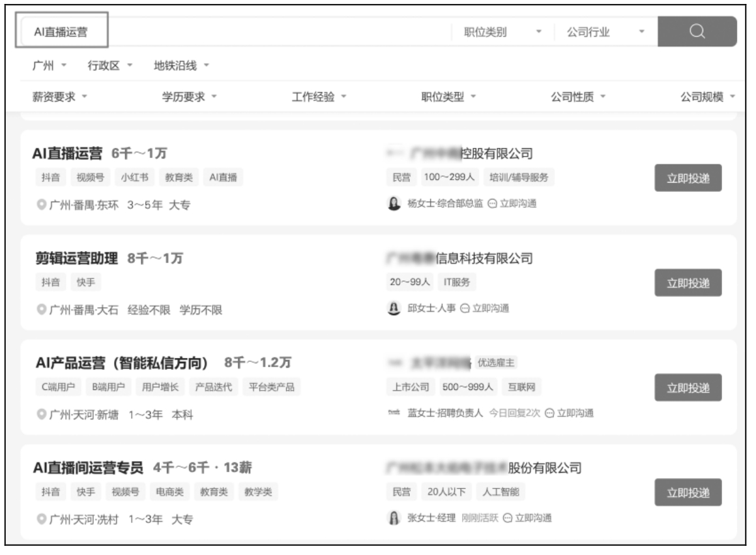This screenshot has height=555, width=756.
Task: Select the 行政区 filter tab
Action: pyautogui.click(x=109, y=65)
